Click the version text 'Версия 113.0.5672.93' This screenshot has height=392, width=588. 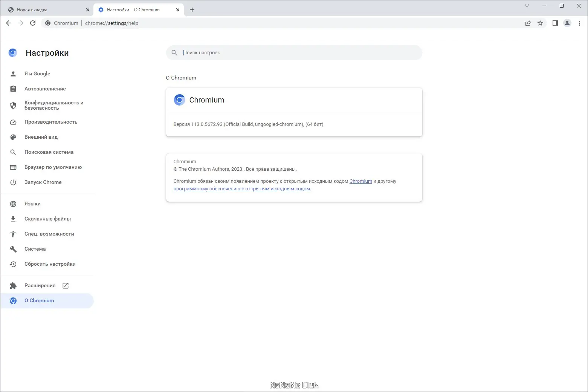click(198, 124)
